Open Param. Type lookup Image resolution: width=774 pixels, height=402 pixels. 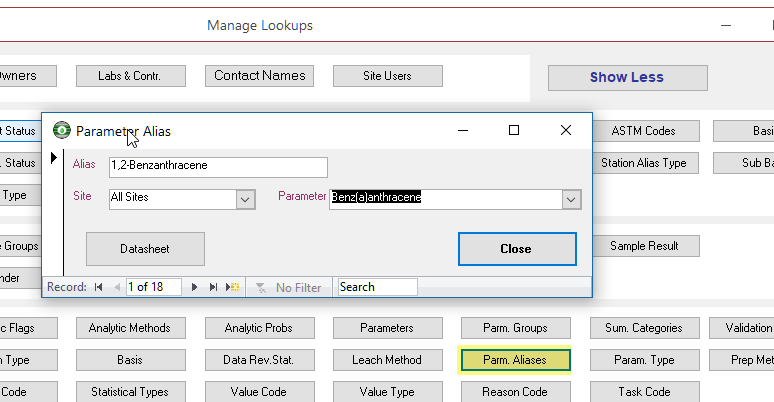tap(644, 360)
